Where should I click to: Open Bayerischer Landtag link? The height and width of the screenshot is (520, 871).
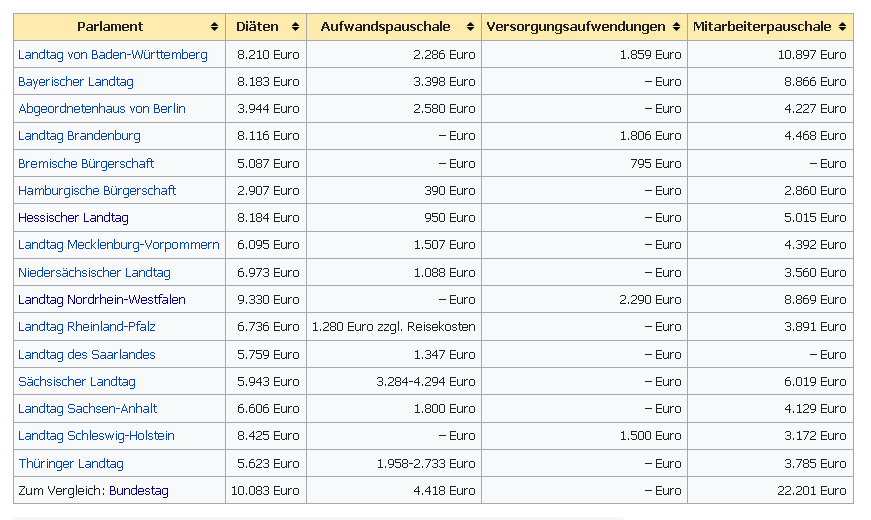click(x=76, y=81)
